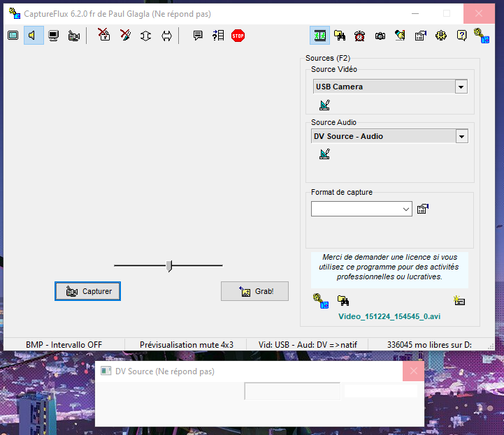Open the toolbar properties sheet icon

421,36
